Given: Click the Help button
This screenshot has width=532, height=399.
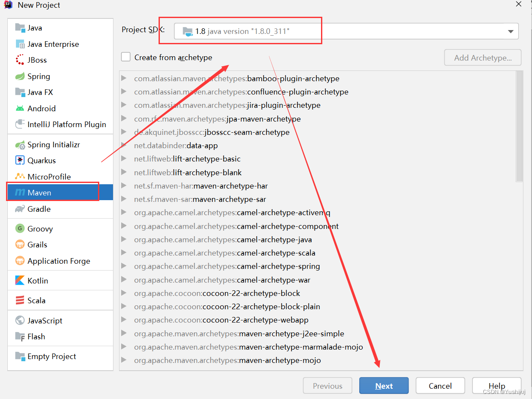Looking at the screenshot, I should pos(497,386).
